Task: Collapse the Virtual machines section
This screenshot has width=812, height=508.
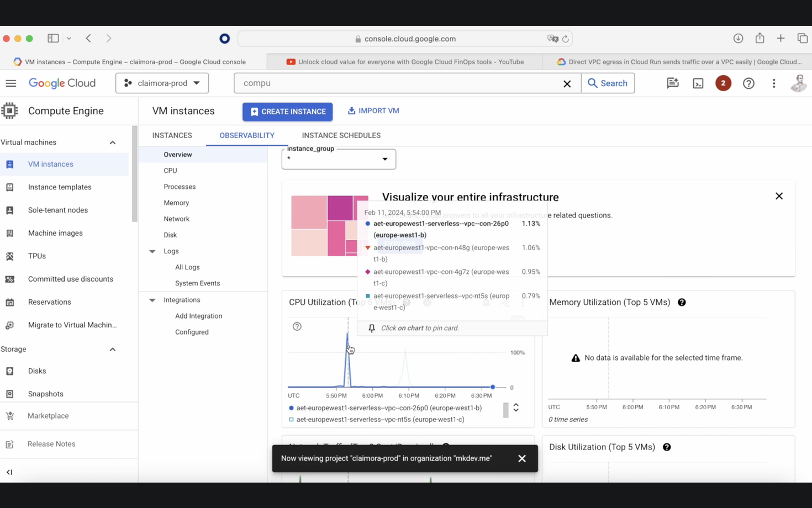Action: [113, 142]
